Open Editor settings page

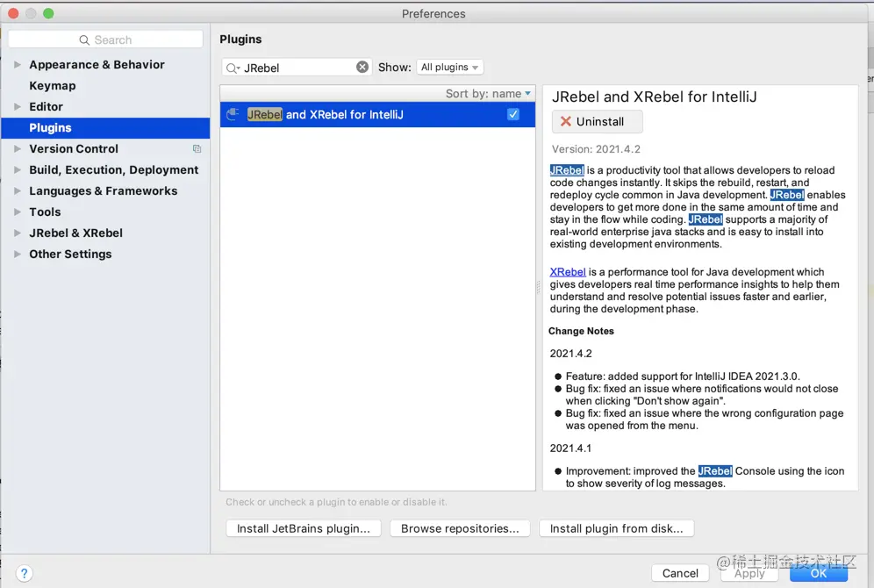(x=46, y=106)
